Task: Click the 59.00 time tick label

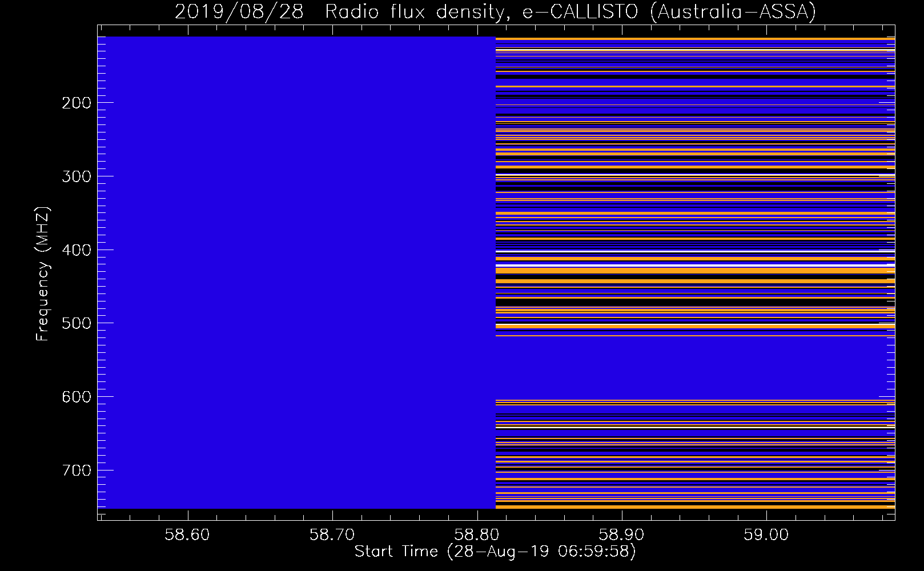Action: (x=766, y=534)
